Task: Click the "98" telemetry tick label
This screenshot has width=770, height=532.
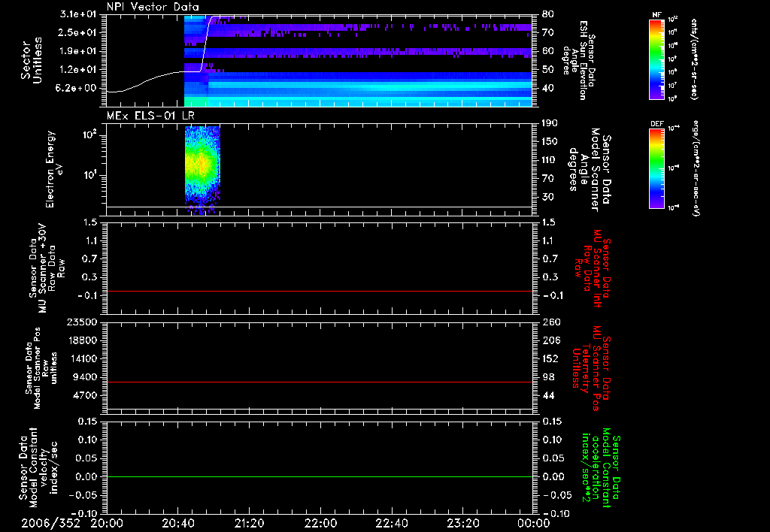Action: pos(548,377)
